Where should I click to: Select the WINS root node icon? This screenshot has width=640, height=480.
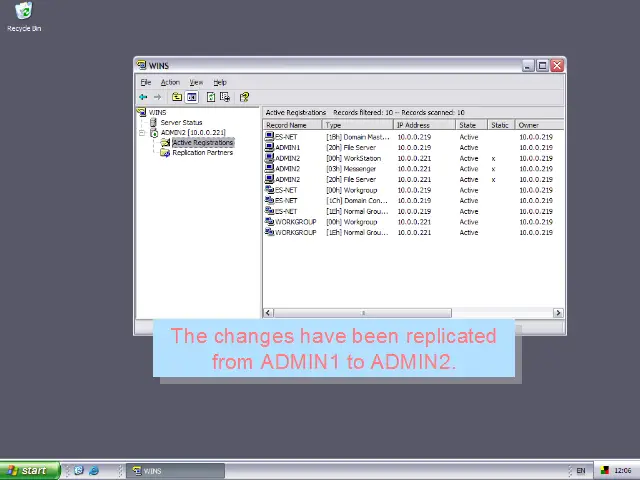[x=142, y=112]
